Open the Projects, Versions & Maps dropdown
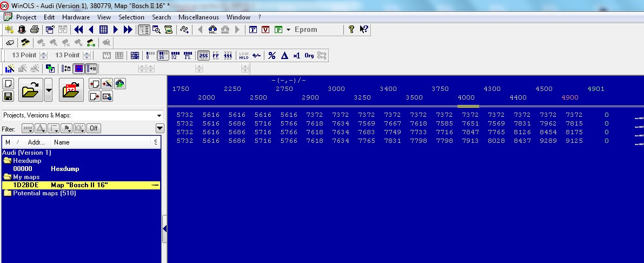Viewport: 644px width, 263px height. 159,115
